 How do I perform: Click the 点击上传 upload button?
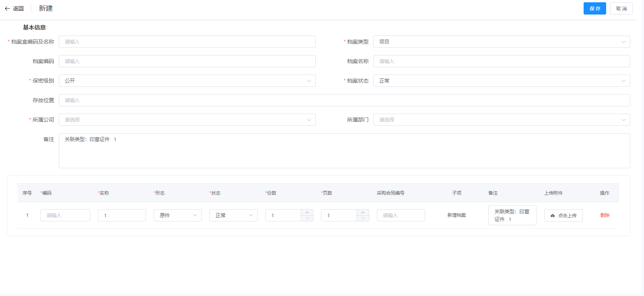(x=563, y=215)
